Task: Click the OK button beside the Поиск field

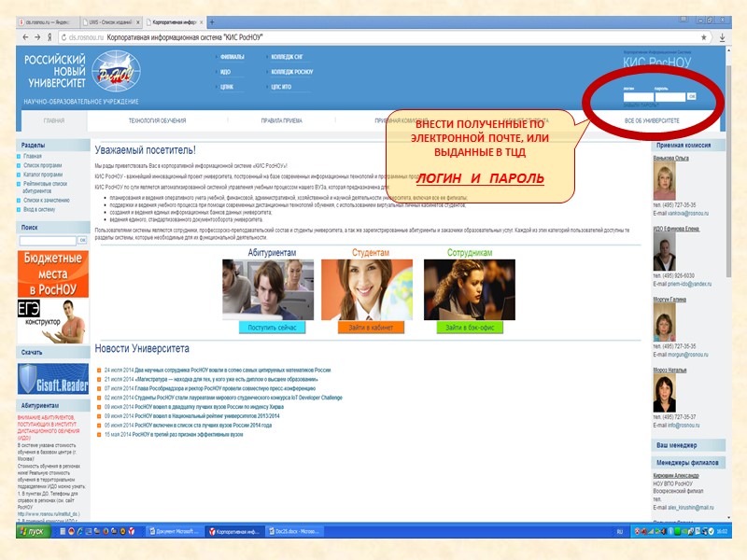Action: (82, 241)
